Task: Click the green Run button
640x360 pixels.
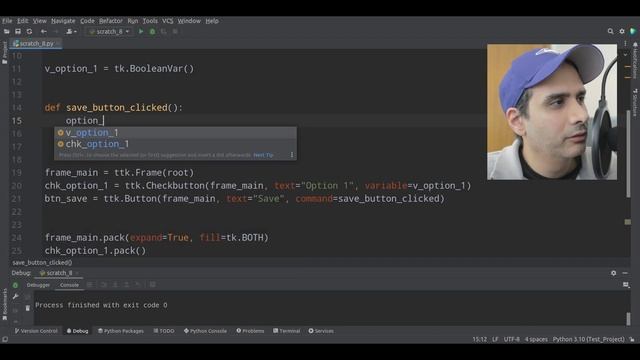Action: pos(141,31)
